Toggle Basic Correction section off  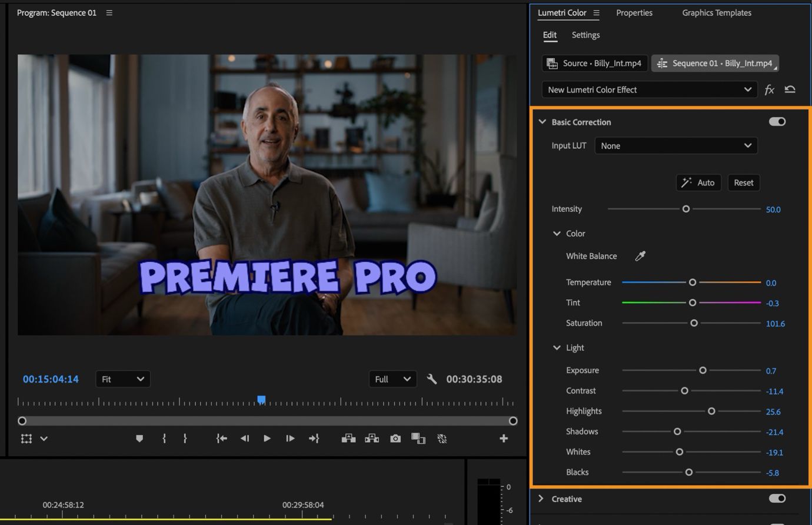(x=777, y=122)
